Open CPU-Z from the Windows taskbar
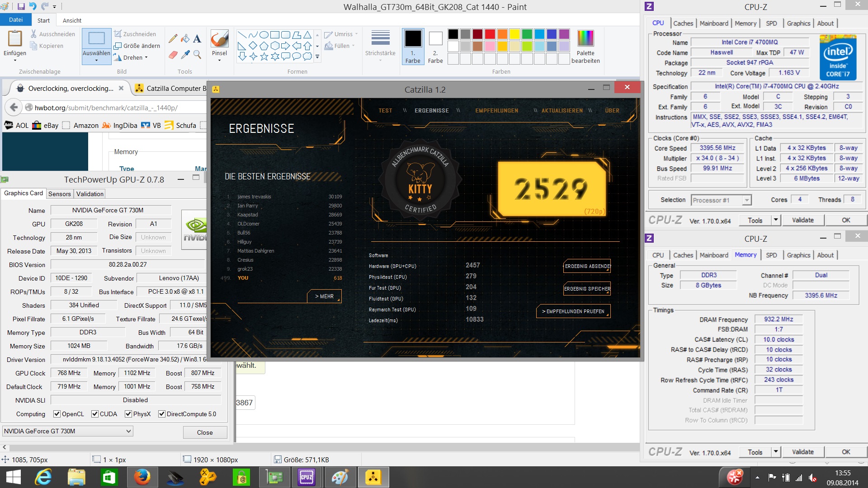This screenshot has width=868, height=488. [307, 477]
